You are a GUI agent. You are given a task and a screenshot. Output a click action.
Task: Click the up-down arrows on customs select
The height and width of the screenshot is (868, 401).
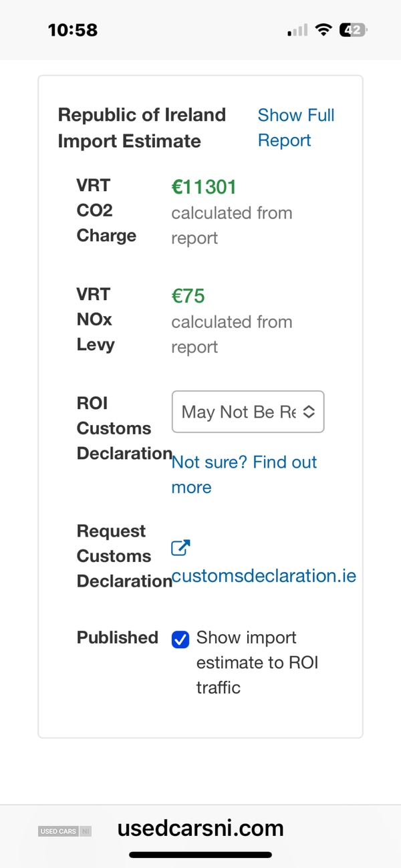click(x=309, y=412)
